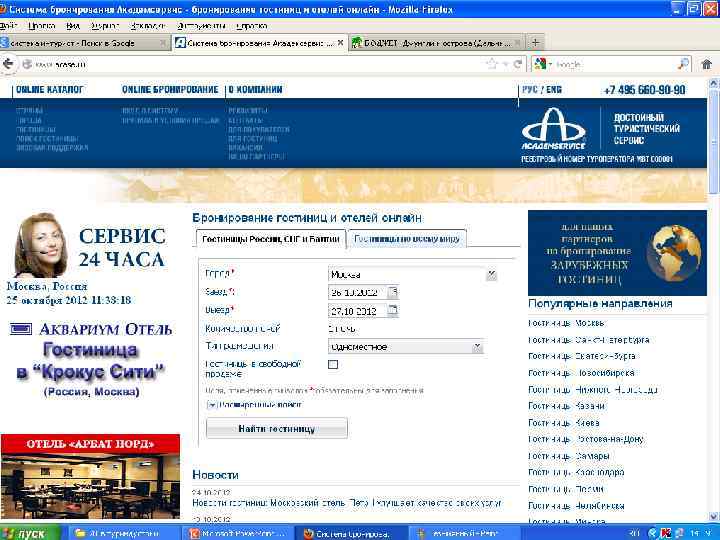This screenshot has width=720, height=540.
Task: Open the Инструменты menu
Action: 201,26
